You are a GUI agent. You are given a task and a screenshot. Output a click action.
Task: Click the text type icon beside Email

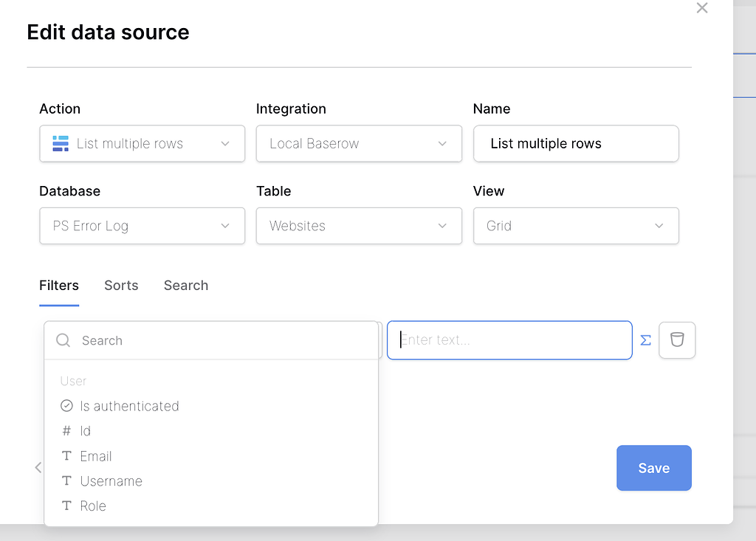(66, 455)
